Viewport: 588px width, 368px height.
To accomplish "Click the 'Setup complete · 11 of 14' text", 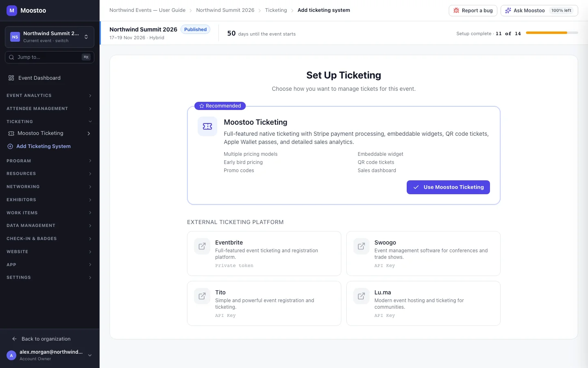I will pos(489,34).
